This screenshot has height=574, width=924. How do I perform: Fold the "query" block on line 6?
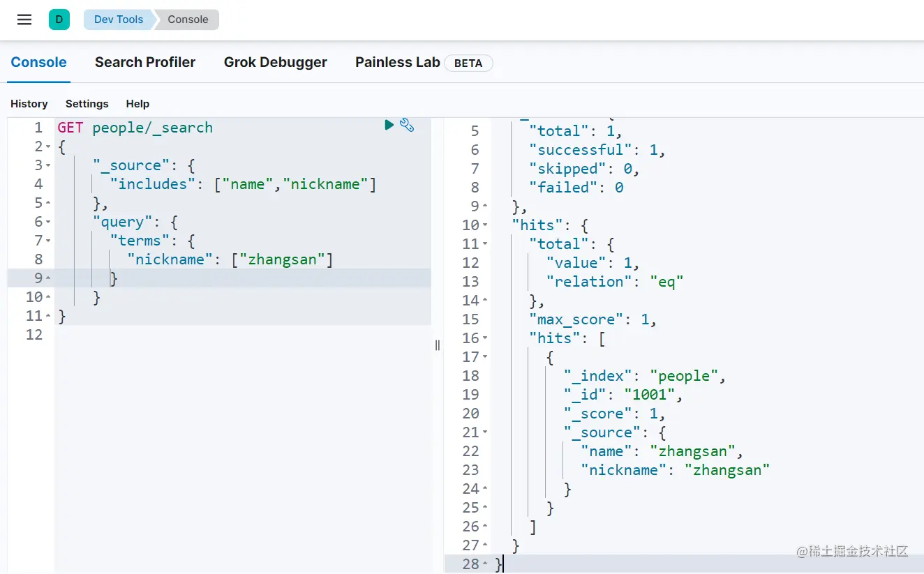[x=48, y=222]
